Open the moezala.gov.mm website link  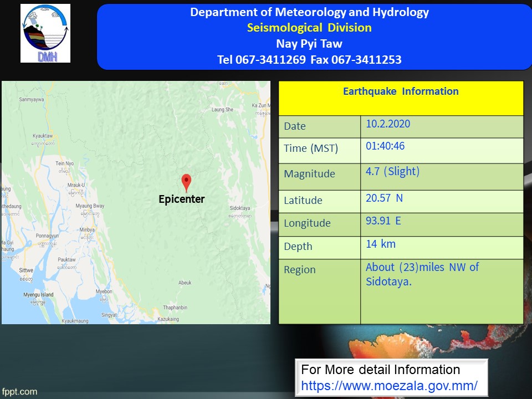coord(389,385)
